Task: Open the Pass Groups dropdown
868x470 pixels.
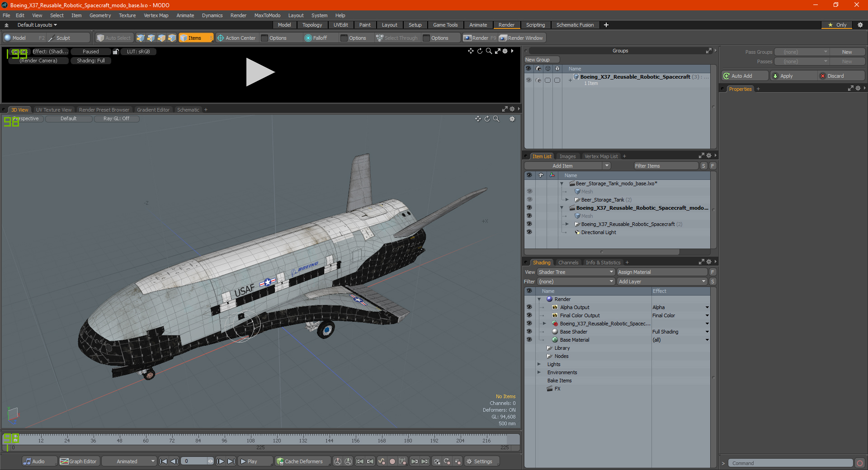Action: pos(802,52)
